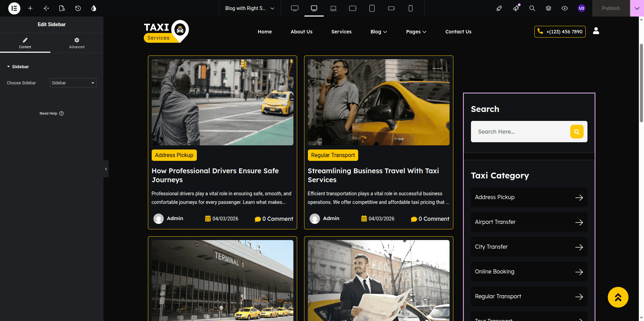Collapse the Sidebar section
644x321 pixels.
18,66
